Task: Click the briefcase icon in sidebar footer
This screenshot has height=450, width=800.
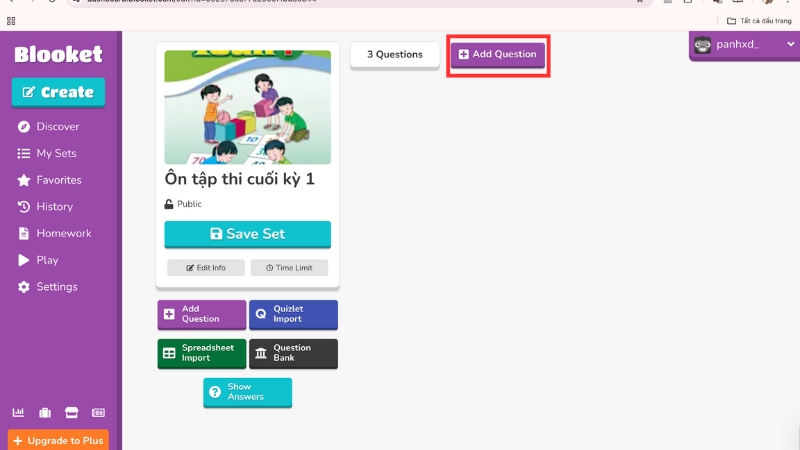Action: coord(45,412)
